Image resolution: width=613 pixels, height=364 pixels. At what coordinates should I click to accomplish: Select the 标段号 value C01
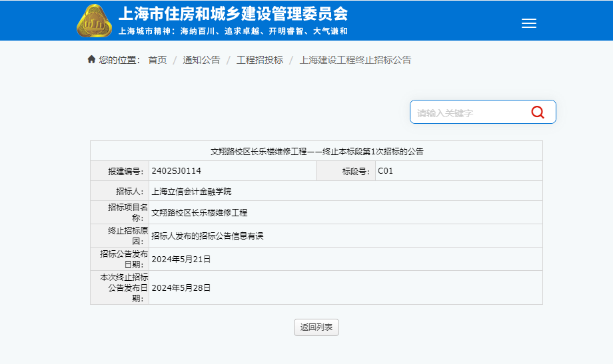click(x=385, y=171)
